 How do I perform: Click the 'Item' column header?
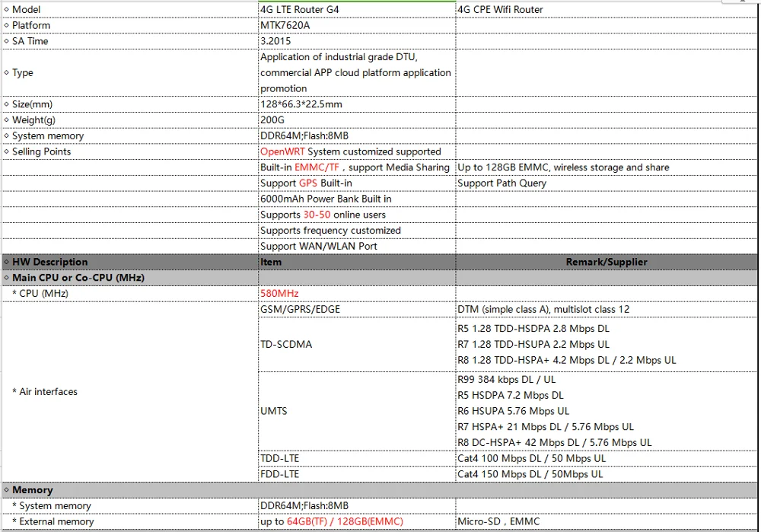357,262
